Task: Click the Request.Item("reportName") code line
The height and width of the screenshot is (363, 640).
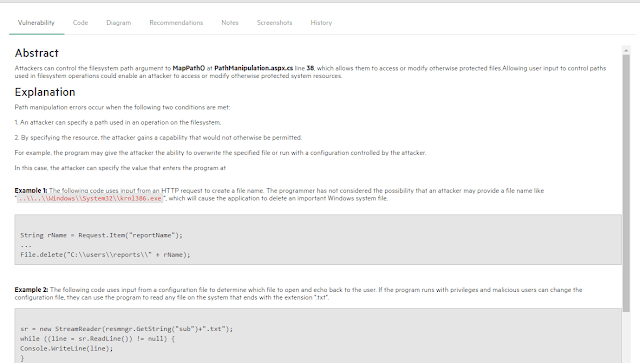Action: point(102,235)
